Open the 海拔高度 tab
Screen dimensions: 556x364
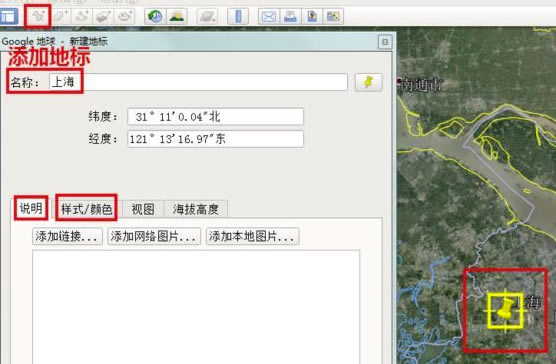[196, 209]
